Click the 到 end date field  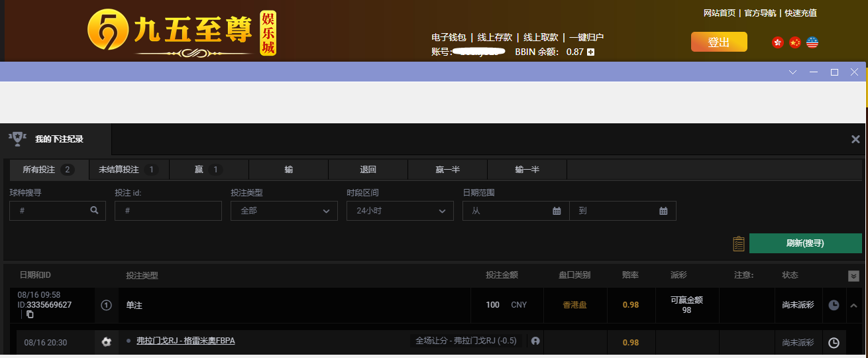click(623, 211)
